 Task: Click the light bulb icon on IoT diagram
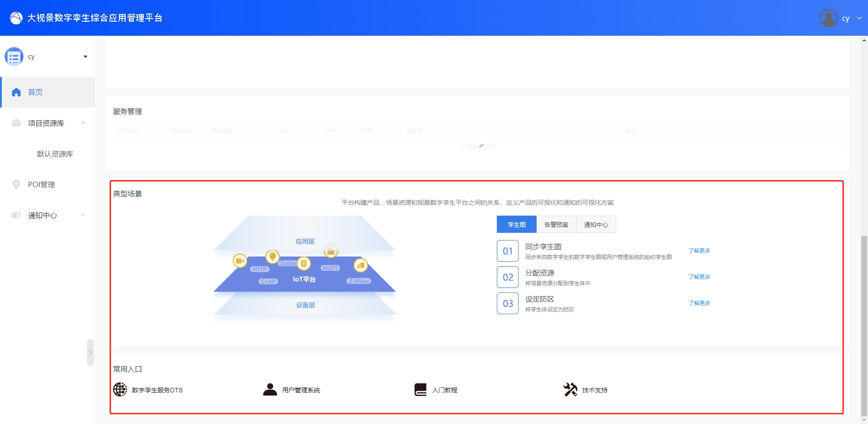click(272, 257)
